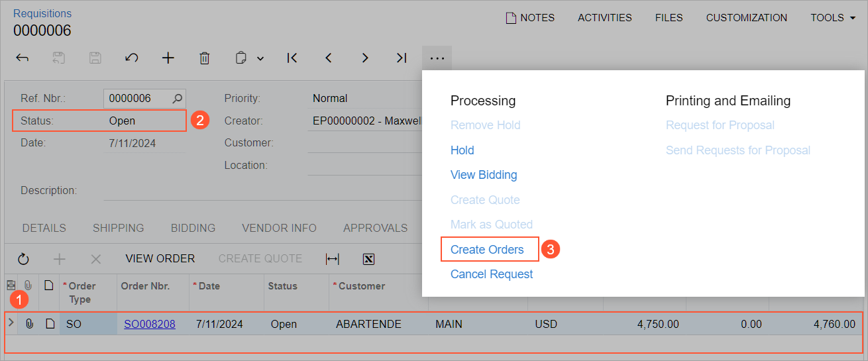
Task: Fit grid columns to width
Action: (x=333, y=259)
